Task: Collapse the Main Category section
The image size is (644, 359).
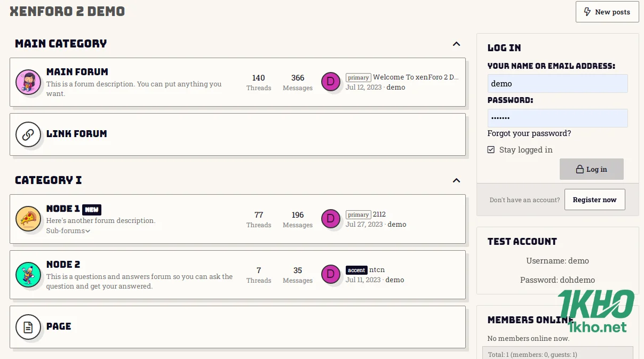Action: pyautogui.click(x=456, y=44)
